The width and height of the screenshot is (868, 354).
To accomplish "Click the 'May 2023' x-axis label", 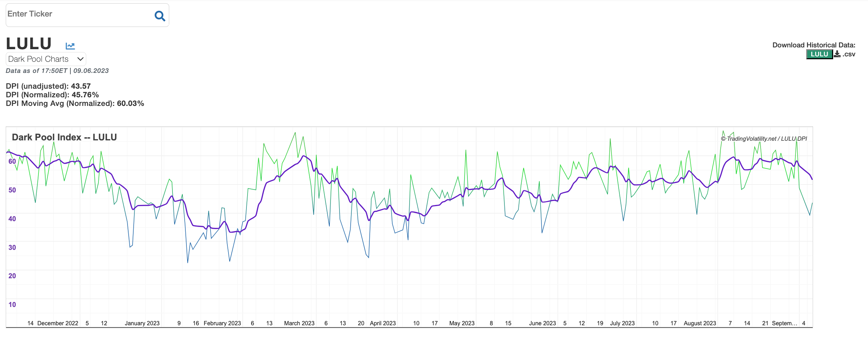I will [x=462, y=323].
